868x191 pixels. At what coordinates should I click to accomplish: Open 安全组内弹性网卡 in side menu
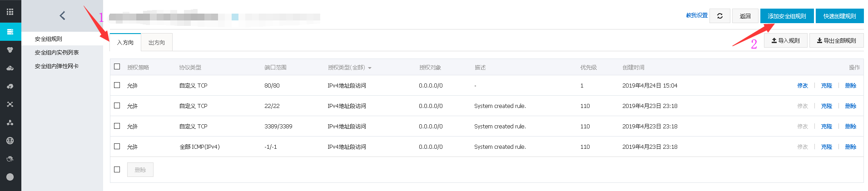(57, 66)
